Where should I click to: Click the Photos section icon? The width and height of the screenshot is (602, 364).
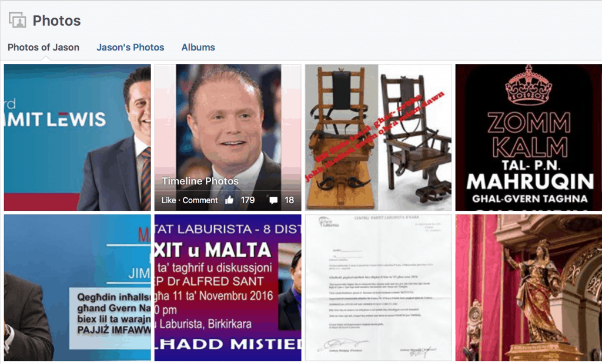17,20
